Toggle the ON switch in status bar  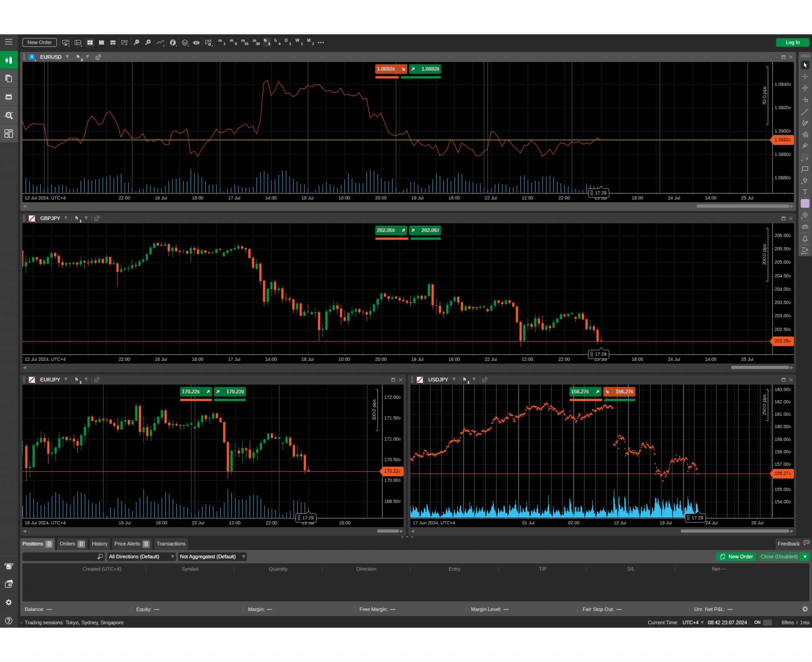(767, 622)
